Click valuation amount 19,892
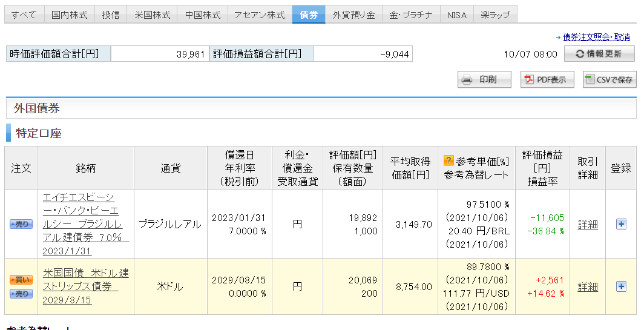Viewport: 644px width, 330px height. (363, 218)
